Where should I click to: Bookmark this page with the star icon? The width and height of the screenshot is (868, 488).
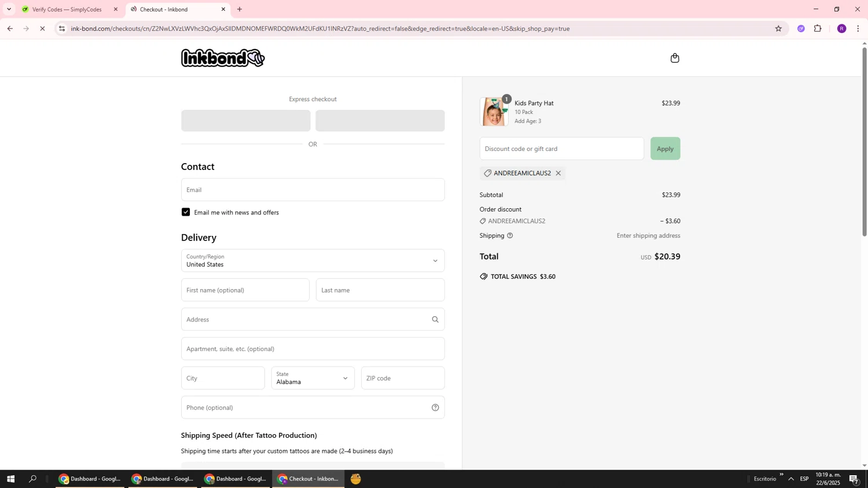[778, 28]
